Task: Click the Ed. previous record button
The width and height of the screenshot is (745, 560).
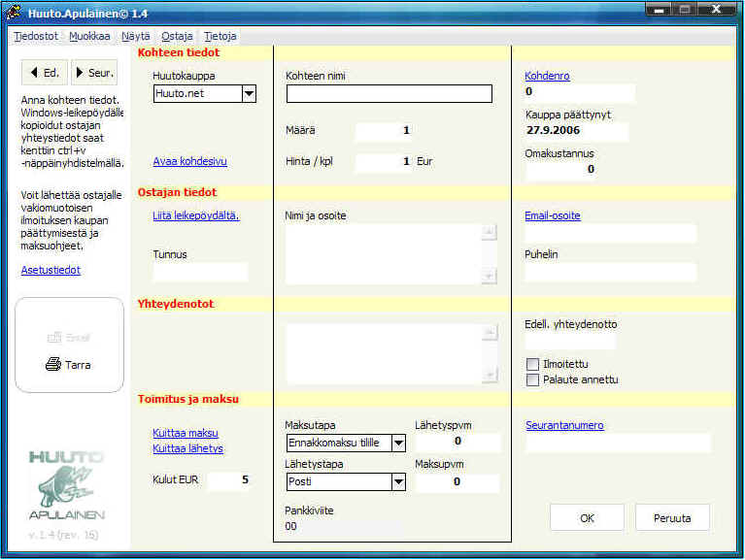Action: pyautogui.click(x=43, y=73)
